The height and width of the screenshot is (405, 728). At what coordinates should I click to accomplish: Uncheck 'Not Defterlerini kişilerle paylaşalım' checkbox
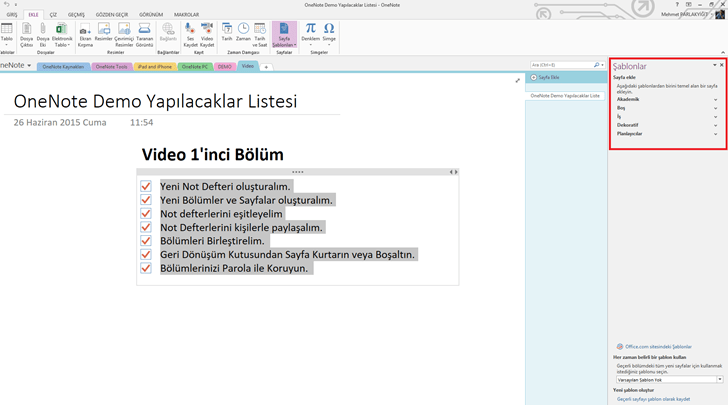(x=146, y=227)
